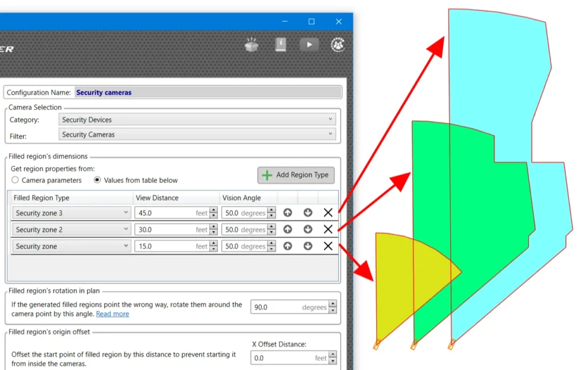Remove the 15.0 feet Security zone row
588x370 pixels.
[x=328, y=246]
